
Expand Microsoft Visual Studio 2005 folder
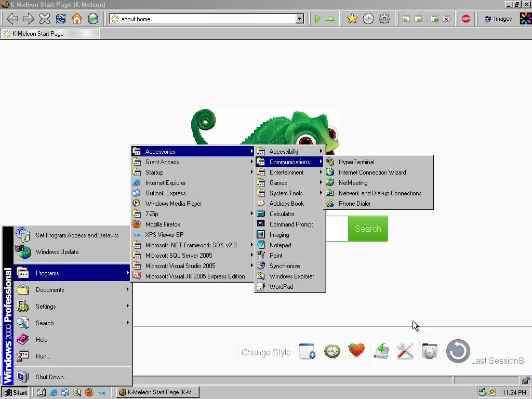tap(193, 266)
